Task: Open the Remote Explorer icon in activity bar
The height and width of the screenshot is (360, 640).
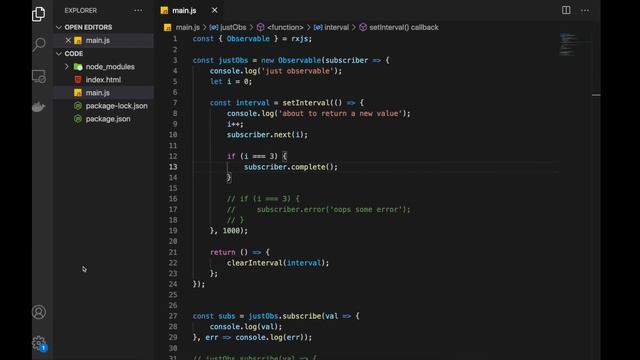Action: (x=39, y=76)
